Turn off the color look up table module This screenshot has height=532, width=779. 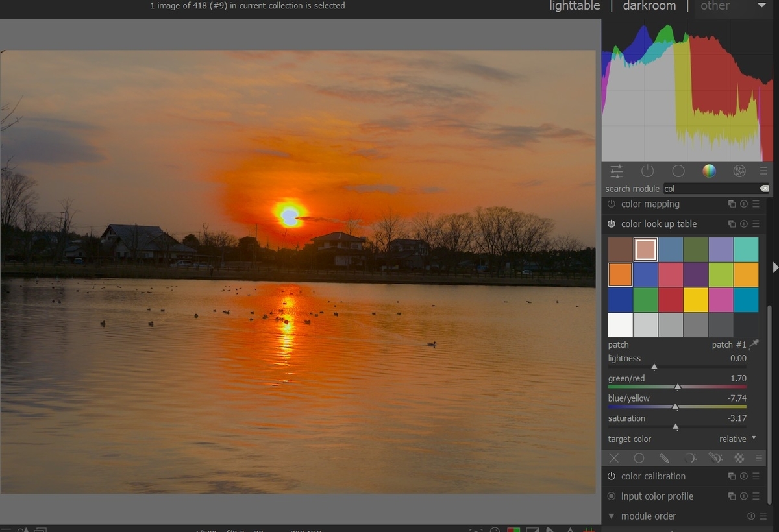click(612, 224)
